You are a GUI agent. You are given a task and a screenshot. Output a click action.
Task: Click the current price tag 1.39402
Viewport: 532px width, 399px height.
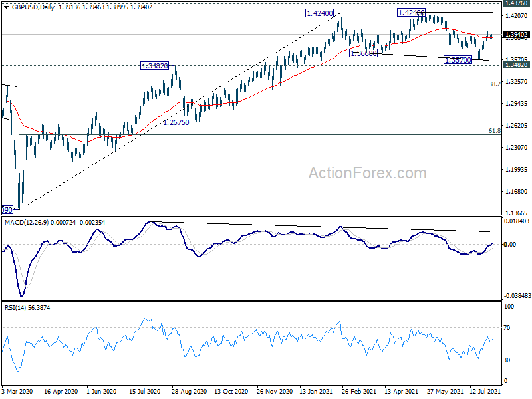click(x=515, y=34)
